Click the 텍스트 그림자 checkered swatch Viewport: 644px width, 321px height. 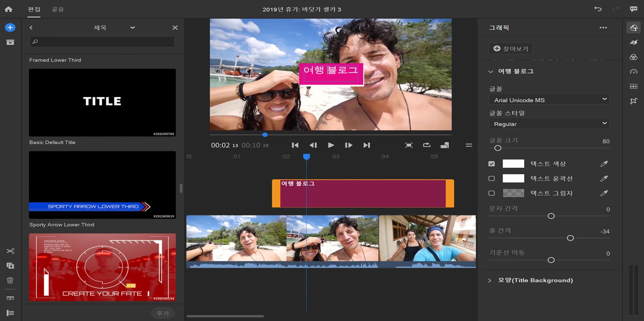pos(513,193)
